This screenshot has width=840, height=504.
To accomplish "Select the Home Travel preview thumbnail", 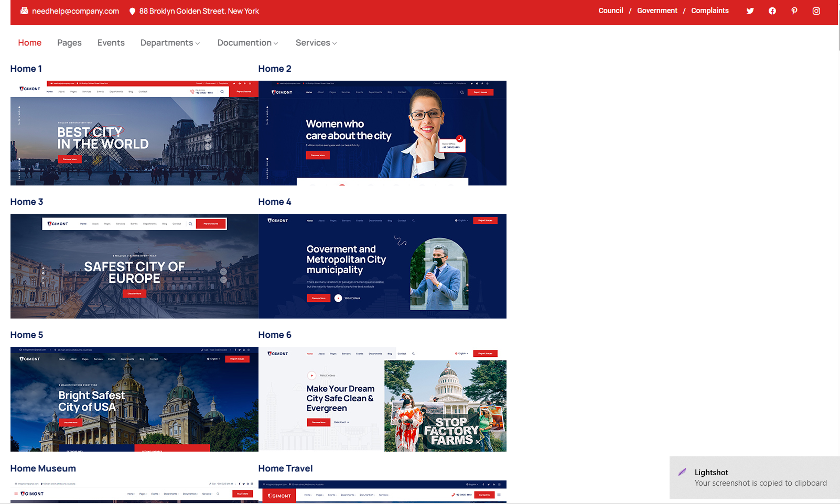I will tap(382, 492).
